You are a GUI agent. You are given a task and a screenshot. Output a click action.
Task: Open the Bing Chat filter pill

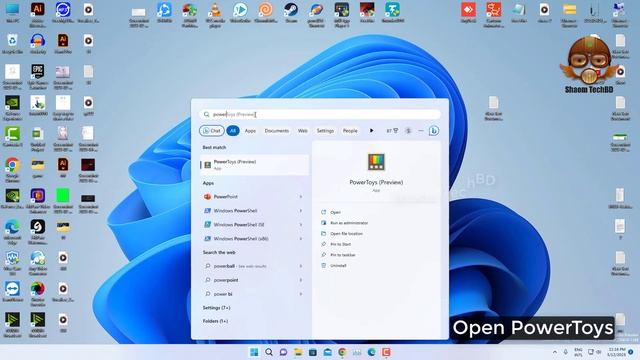(x=211, y=131)
